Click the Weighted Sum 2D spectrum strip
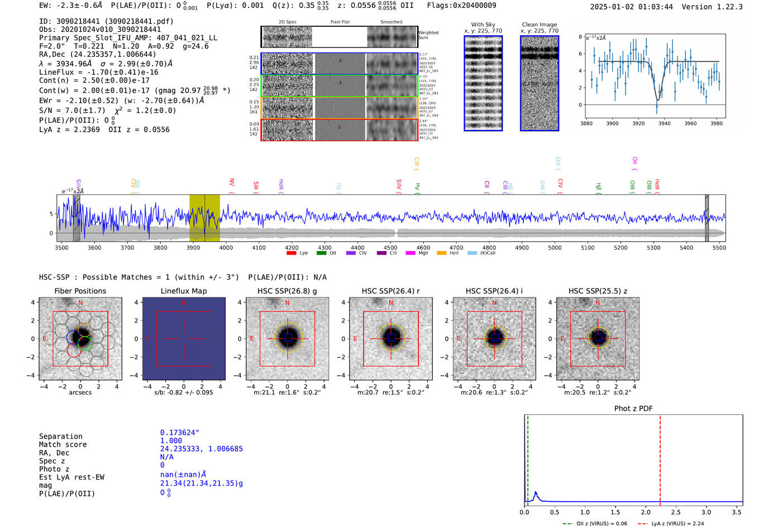This screenshot has width=782, height=532. pos(340,37)
